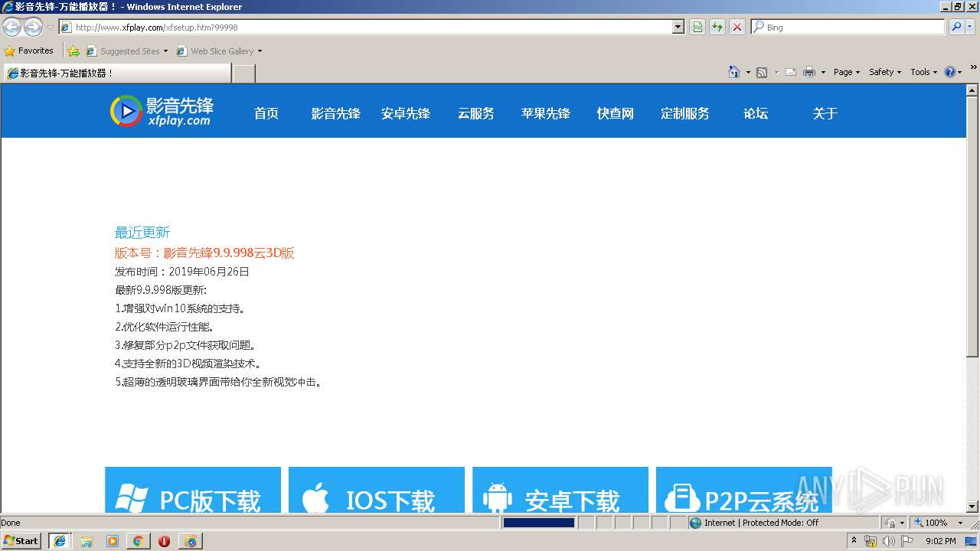Click the 100% zoom level button
The image size is (980, 551).
click(x=930, y=523)
